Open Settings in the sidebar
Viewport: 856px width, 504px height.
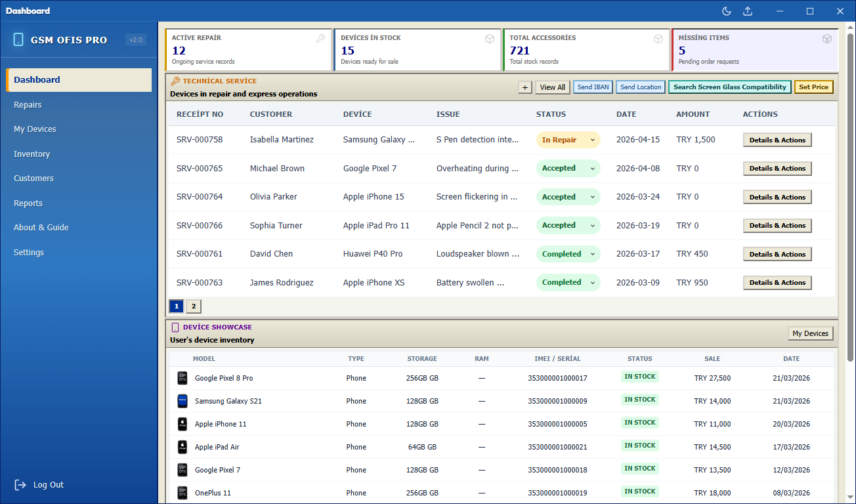[79, 253]
